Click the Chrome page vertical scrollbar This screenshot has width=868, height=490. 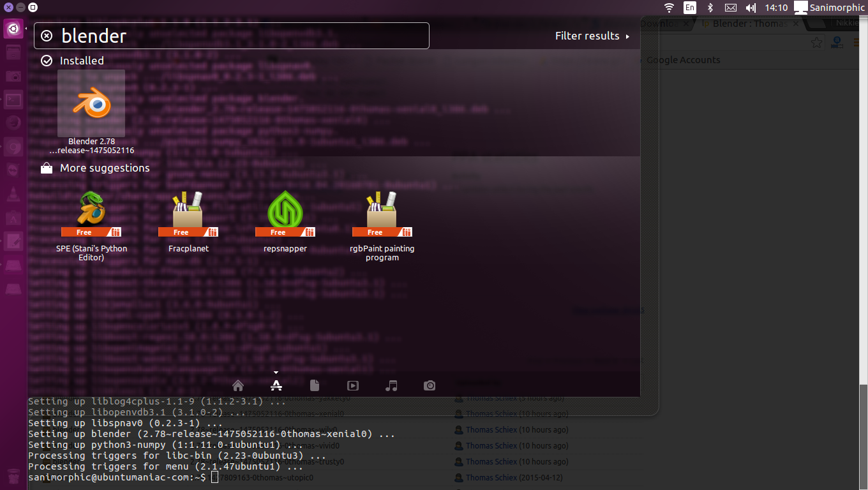coord(864,255)
